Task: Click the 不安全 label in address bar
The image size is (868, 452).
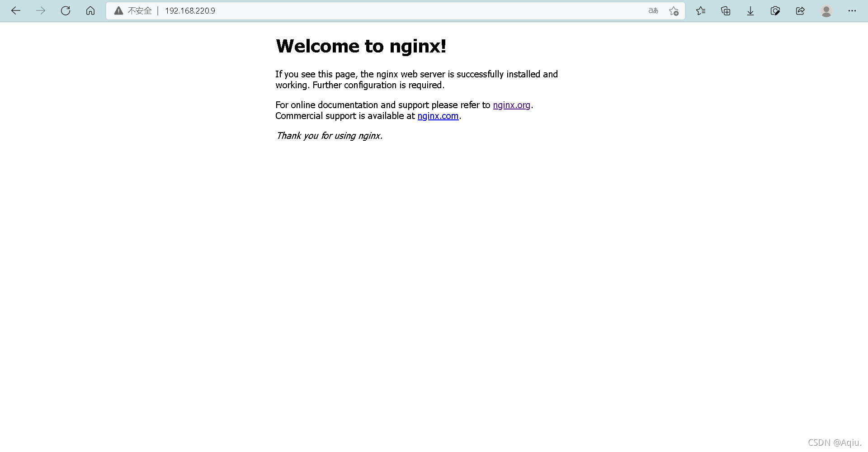Action: point(140,11)
